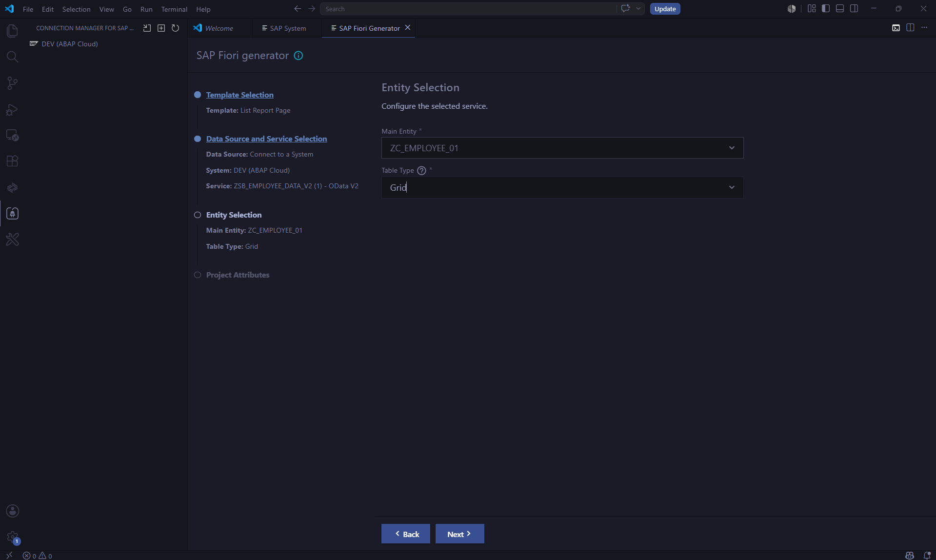The image size is (936, 560).
Task: Click the Service ZSB_EMPLOYEE_DATA_V2 summary text
Action: [x=282, y=186]
